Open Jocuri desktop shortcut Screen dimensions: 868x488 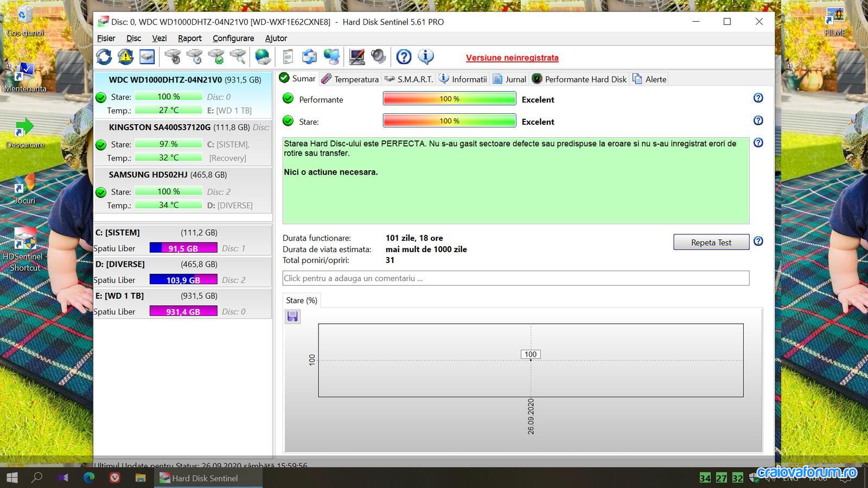point(25,189)
